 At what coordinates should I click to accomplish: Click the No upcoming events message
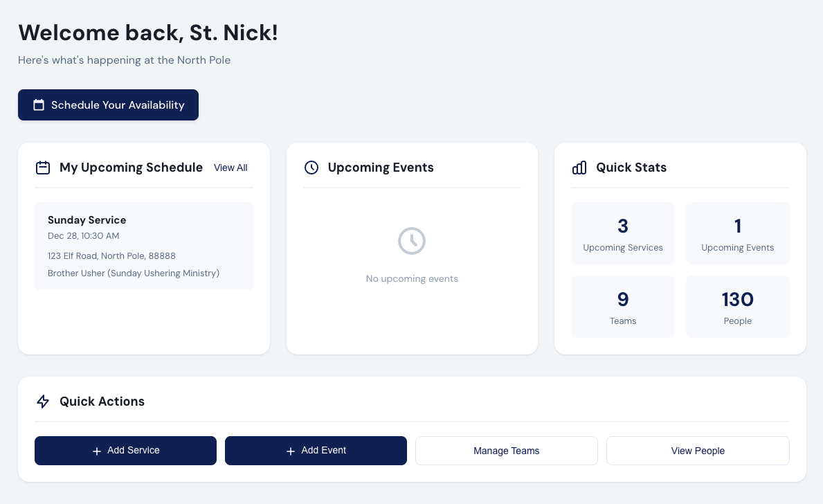pos(412,278)
